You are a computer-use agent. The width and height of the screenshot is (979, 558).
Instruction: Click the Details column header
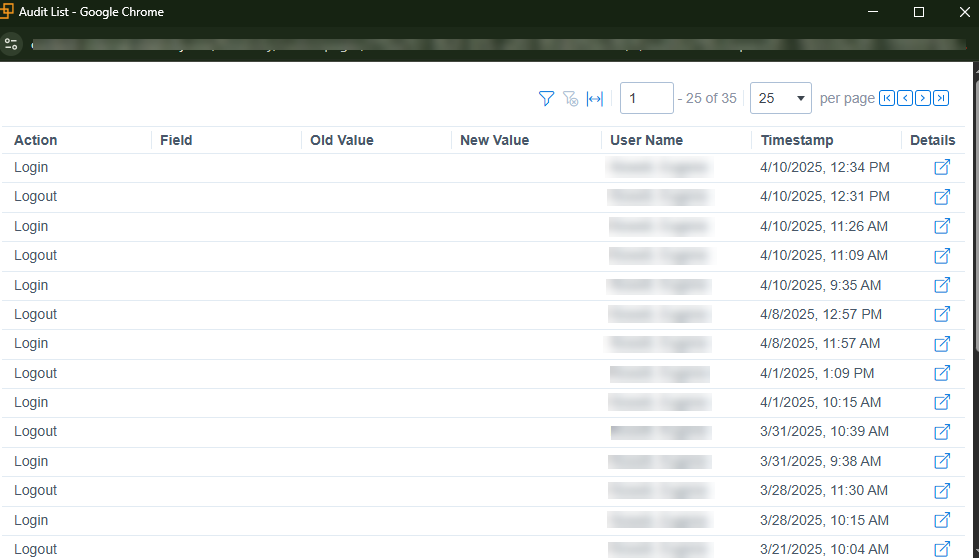tap(932, 140)
